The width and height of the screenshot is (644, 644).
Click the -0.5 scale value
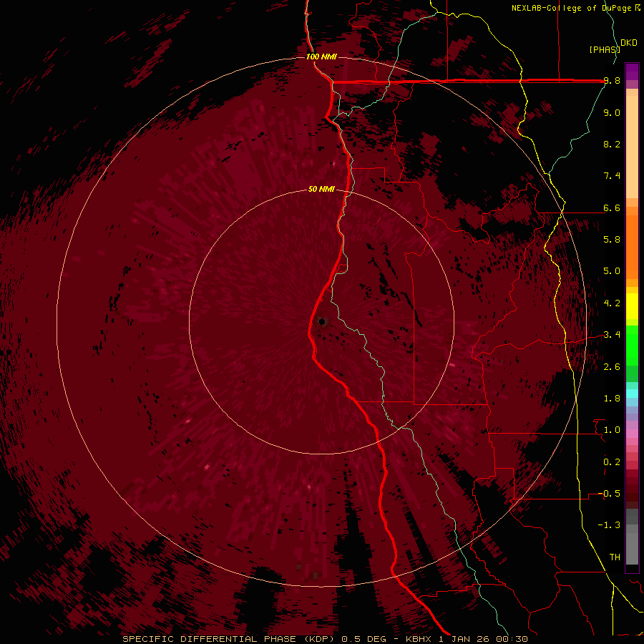point(609,493)
